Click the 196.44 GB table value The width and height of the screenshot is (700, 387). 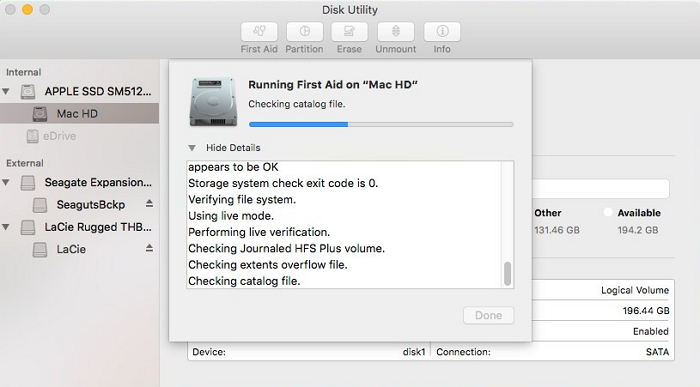(x=646, y=311)
